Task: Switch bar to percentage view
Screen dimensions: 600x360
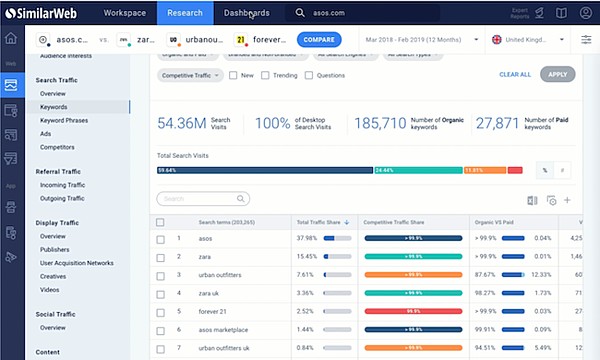Action: 545,170
